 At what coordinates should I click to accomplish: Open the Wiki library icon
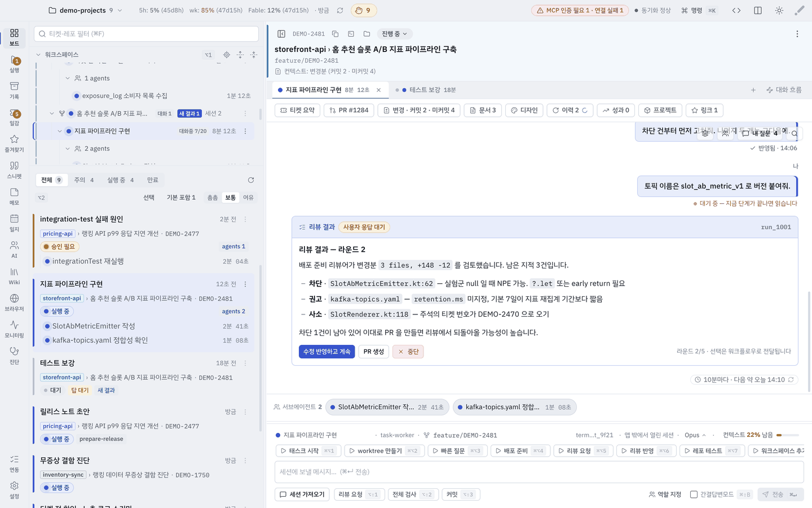14,276
